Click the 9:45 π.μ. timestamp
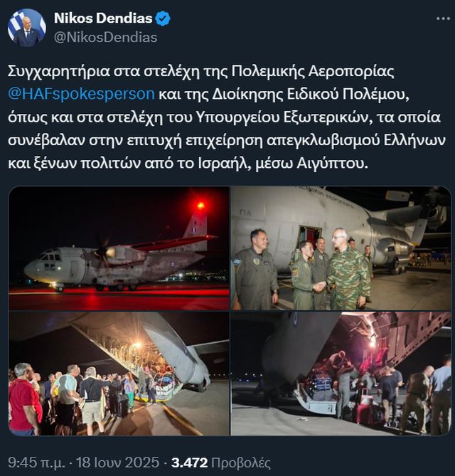455x476 pixels. (36, 462)
